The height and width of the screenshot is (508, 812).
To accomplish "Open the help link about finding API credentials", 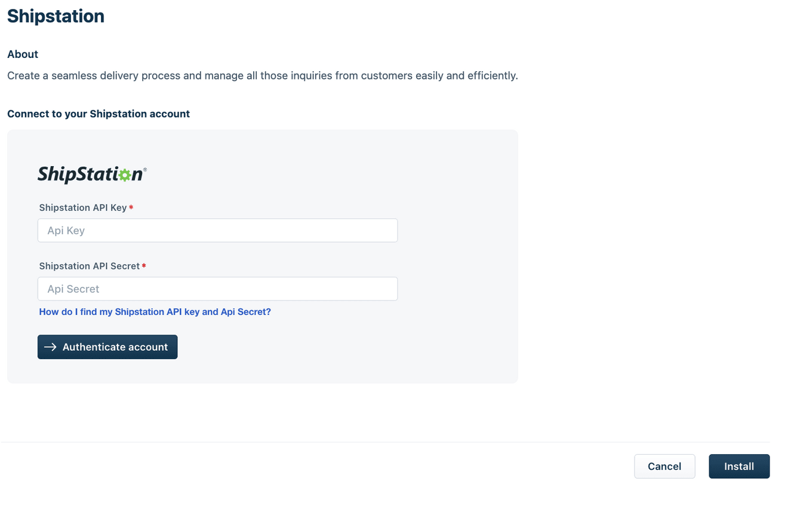I will [155, 311].
